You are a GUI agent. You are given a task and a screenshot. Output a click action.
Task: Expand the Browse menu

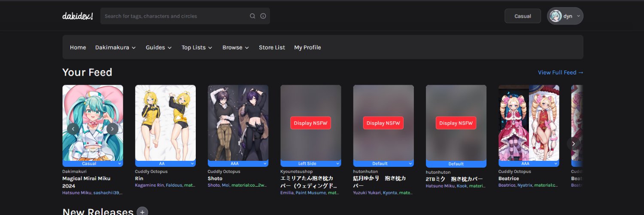point(236,47)
